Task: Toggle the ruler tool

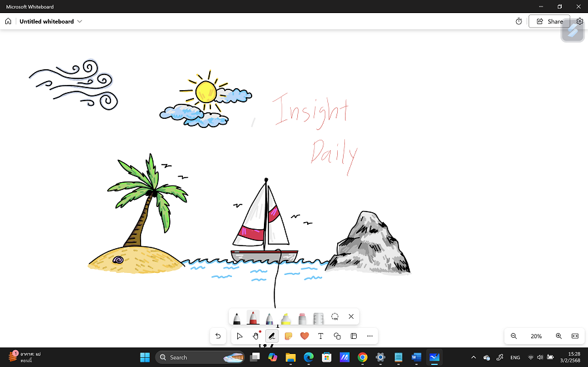Action: click(319, 318)
